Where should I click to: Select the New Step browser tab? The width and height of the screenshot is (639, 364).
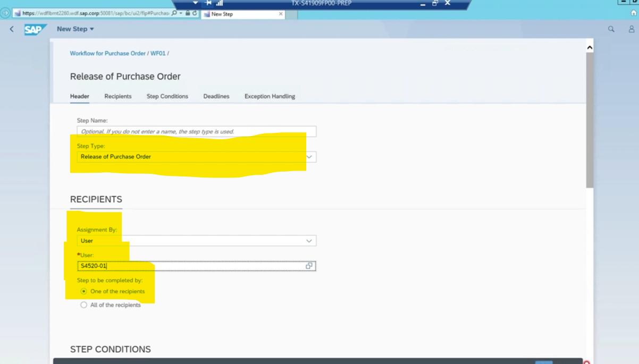pyautogui.click(x=243, y=14)
